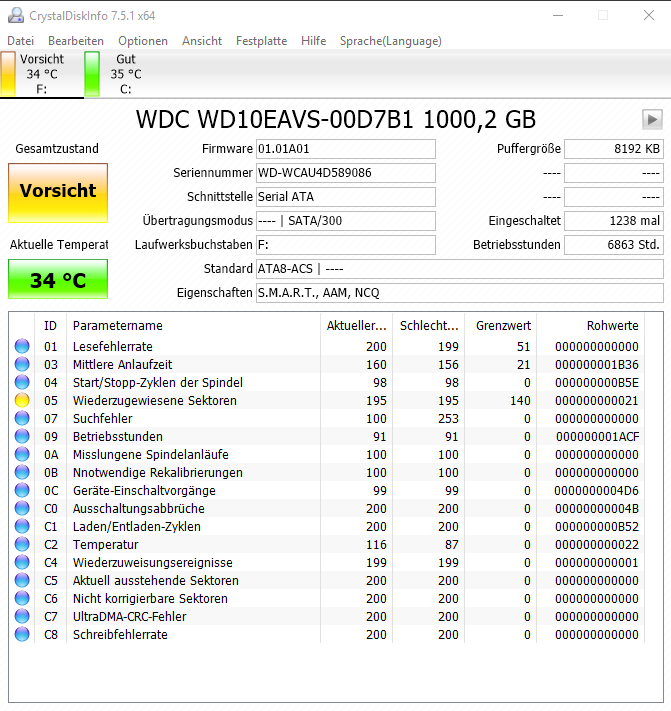The width and height of the screenshot is (671, 711).
Task: Click the Betriebsstunden field 6863 Std.
Action: (x=614, y=245)
